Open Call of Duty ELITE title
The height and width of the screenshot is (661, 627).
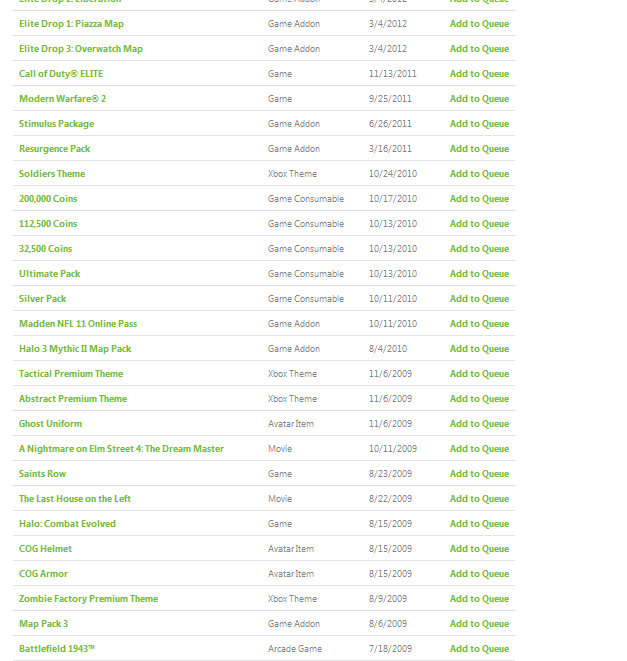tap(61, 74)
